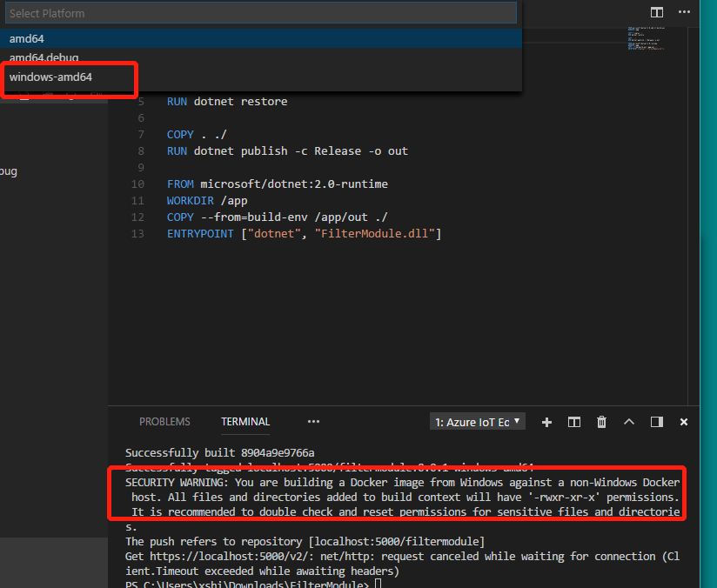Click the editor minimap at top right

tap(648, 39)
